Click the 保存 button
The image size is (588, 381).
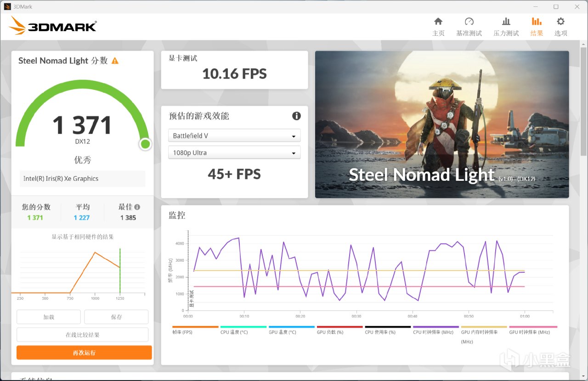(116, 317)
